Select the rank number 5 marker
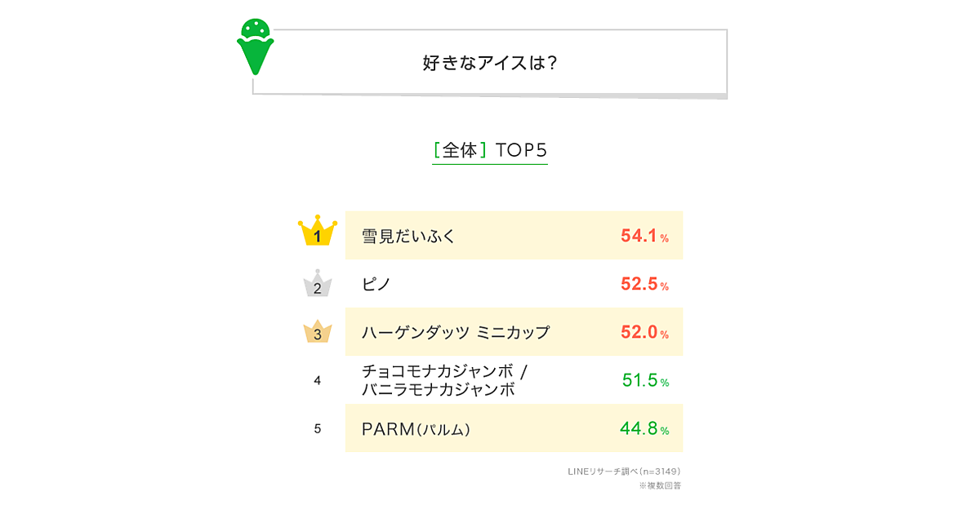Viewport: 980px width, 514px height. [318, 428]
